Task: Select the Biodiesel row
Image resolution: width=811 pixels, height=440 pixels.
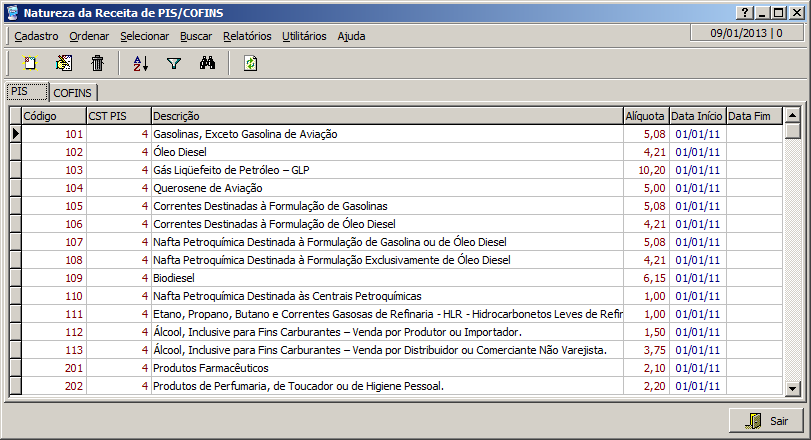Action: tap(385, 278)
